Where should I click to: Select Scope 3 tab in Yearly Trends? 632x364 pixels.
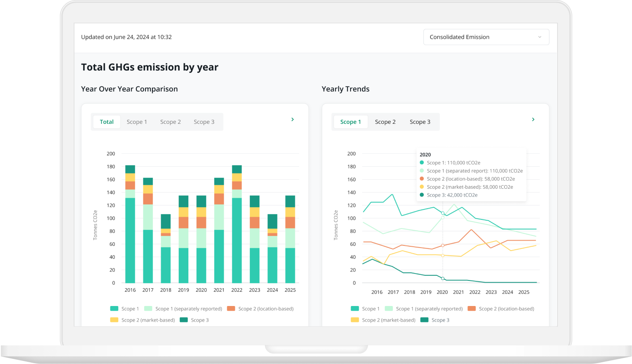point(420,122)
